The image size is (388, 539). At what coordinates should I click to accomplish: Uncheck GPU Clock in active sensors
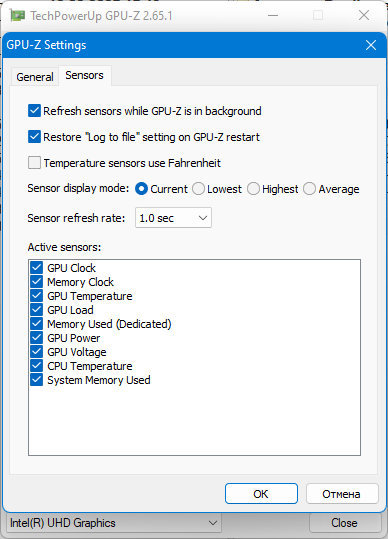[x=36, y=268]
